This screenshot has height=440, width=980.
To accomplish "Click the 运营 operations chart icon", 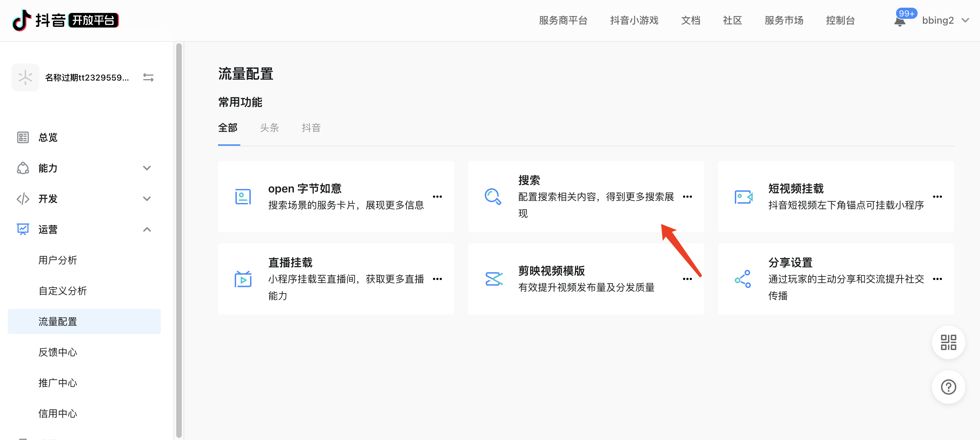I will 23,229.
